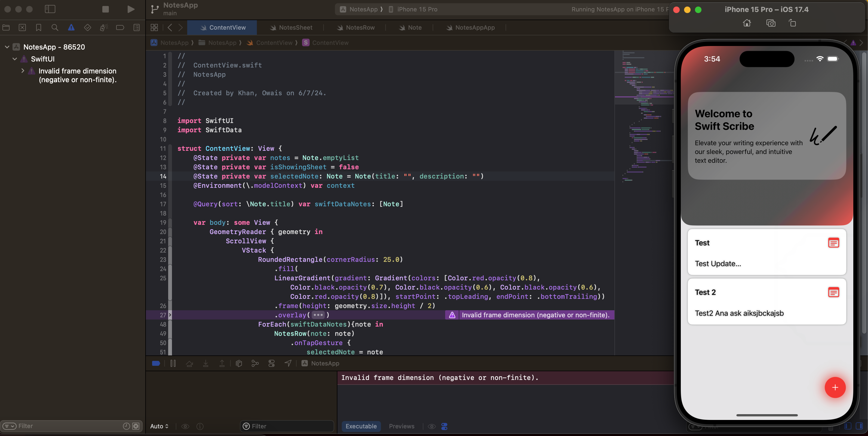The width and height of the screenshot is (868, 436).
Task: Click the Step Into debug icon
Action: click(x=205, y=364)
